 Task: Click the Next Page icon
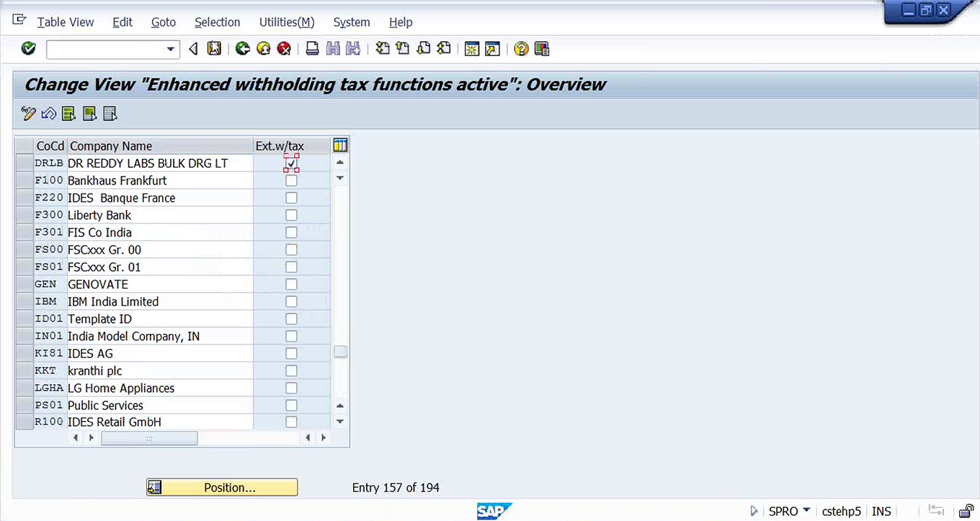(x=424, y=49)
